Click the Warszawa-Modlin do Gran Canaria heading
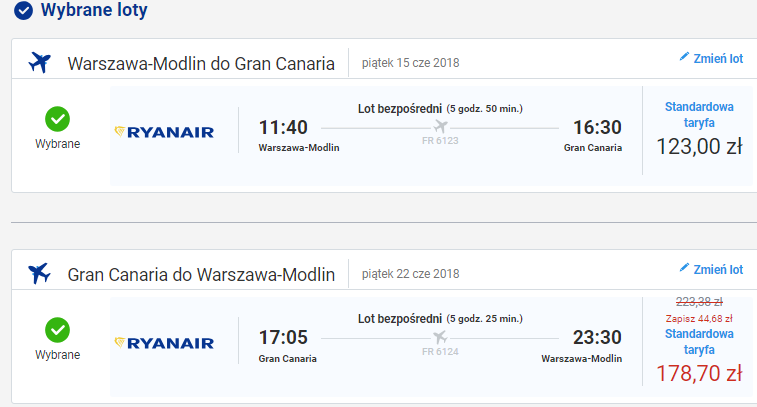Screen dimensions: 757x407 point(201,63)
